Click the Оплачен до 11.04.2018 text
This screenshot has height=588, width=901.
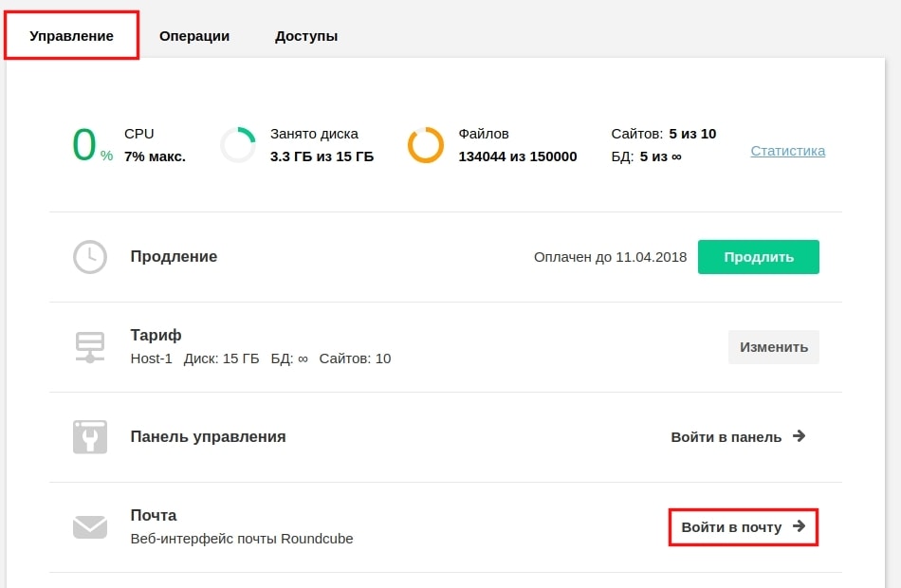point(610,257)
